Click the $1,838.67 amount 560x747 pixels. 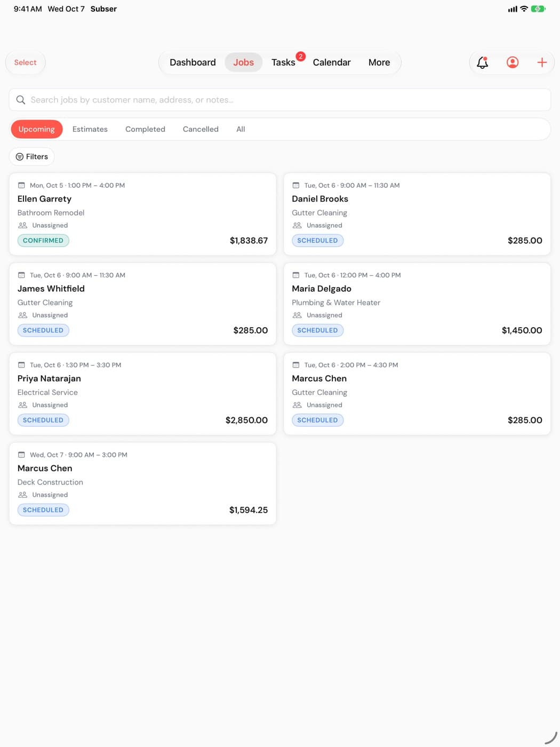(249, 241)
